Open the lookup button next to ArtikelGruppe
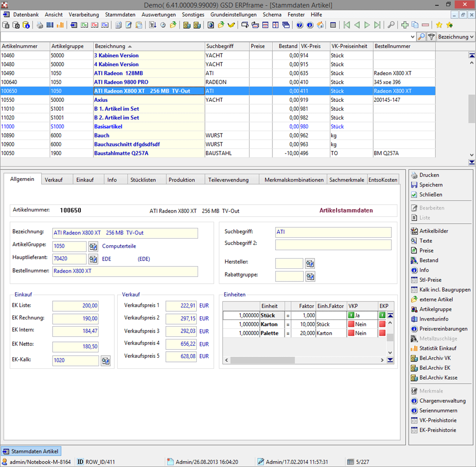This screenshot has height=467, width=476. point(93,247)
